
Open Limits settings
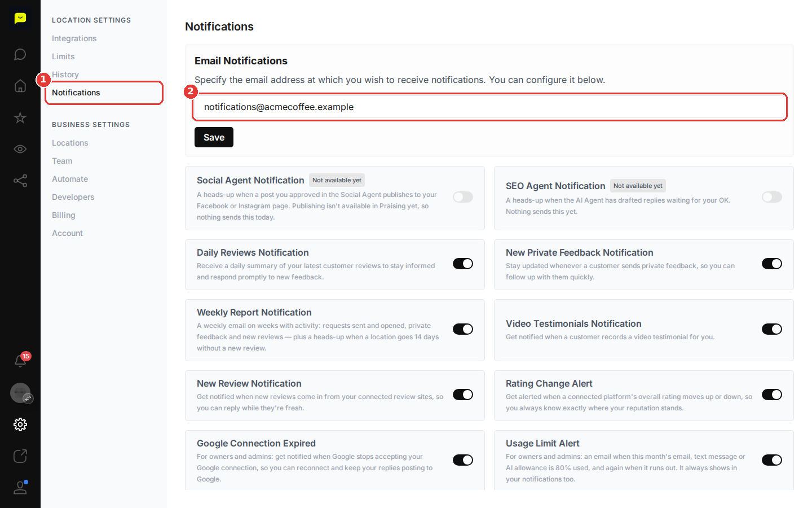[x=63, y=56]
